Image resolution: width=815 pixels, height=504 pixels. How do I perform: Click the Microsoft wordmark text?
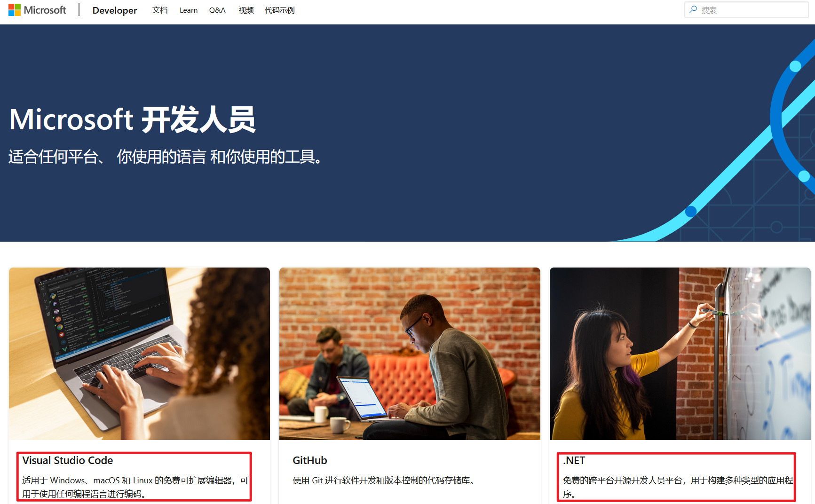point(45,9)
